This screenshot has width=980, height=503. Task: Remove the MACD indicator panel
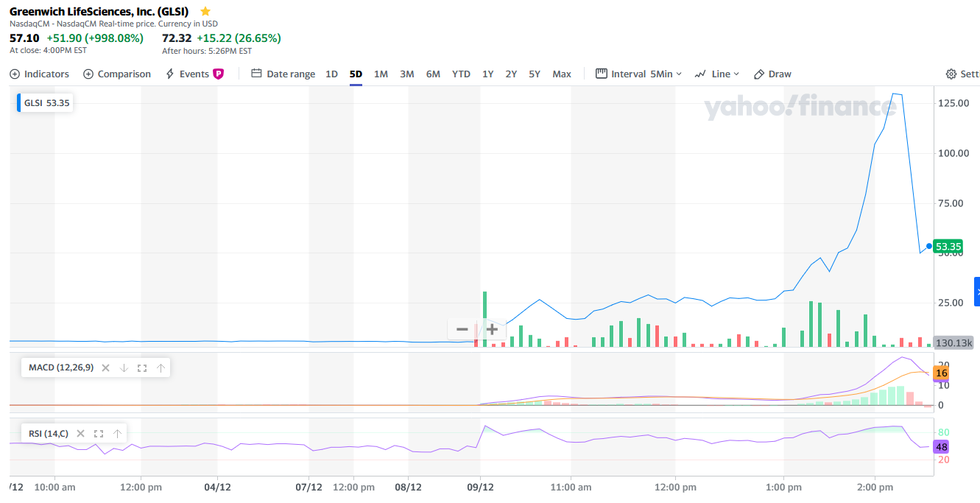pos(105,367)
